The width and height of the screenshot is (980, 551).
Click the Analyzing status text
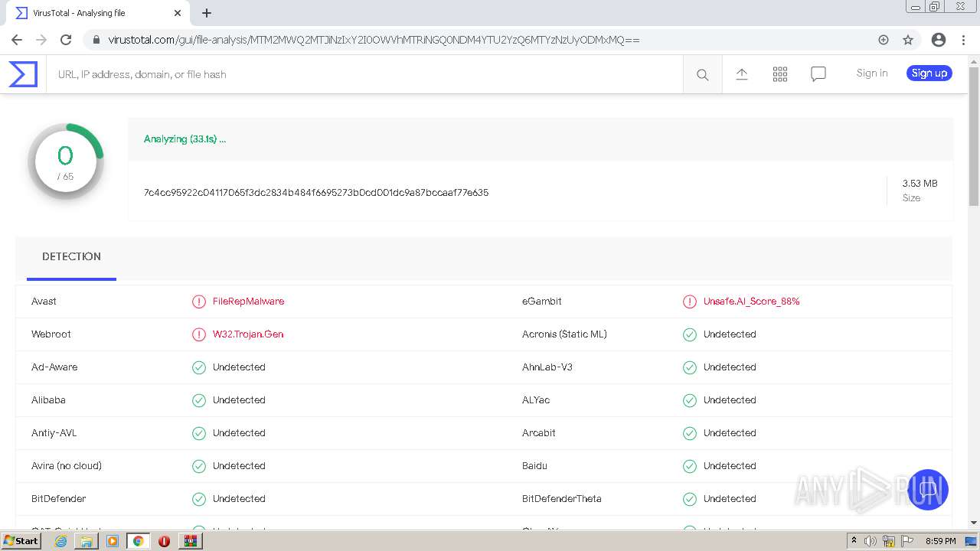[x=185, y=139]
